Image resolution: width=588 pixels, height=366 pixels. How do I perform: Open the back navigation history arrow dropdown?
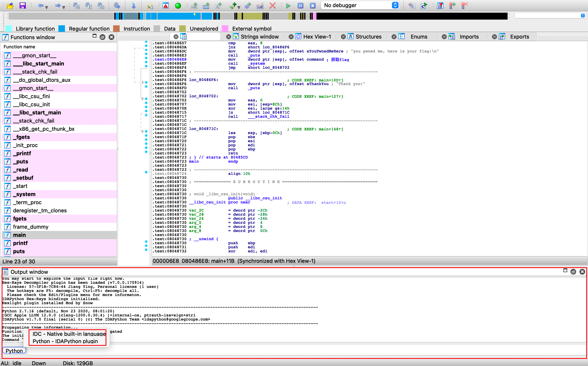tap(47, 7)
